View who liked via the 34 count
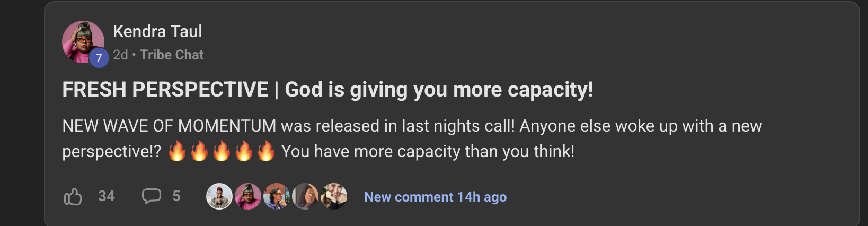This screenshot has width=868, height=226. (x=107, y=196)
